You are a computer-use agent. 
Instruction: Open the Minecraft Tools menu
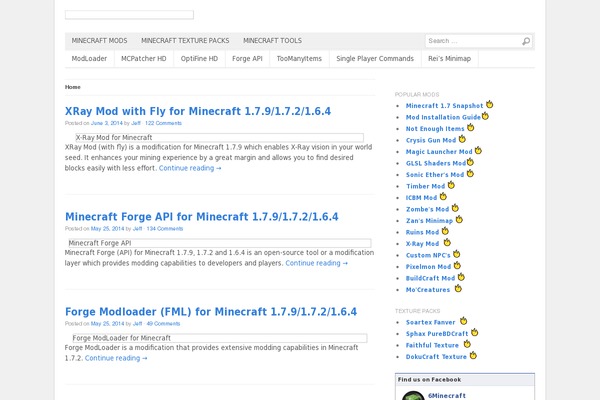pyautogui.click(x=272, y=41)
